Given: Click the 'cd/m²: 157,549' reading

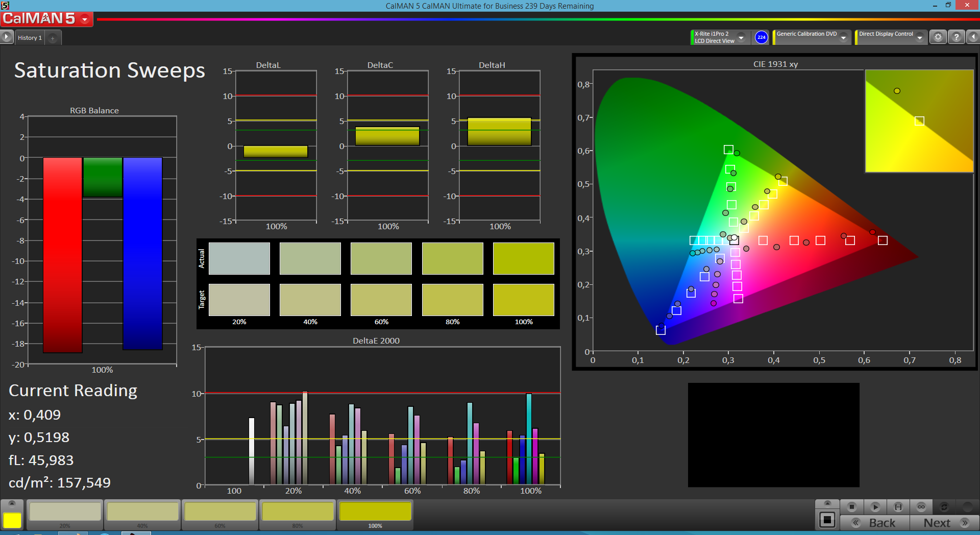Looking at the screenshot, I should (60, 482).
